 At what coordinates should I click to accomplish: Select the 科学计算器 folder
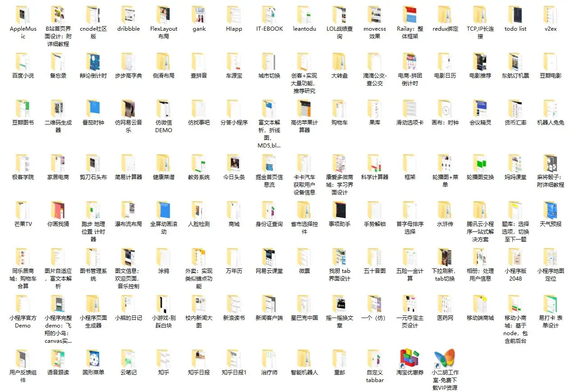375,163
